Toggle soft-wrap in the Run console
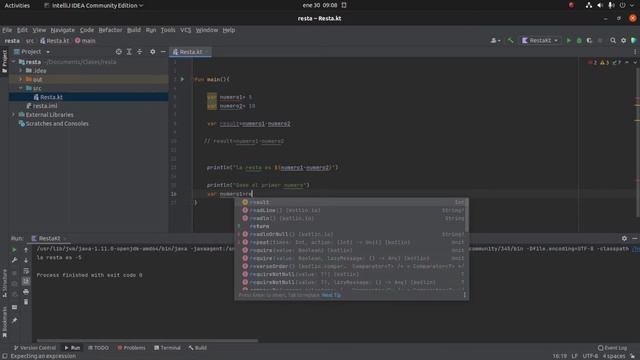The width and height of the screenshot is (640, 360). point(26,271)
